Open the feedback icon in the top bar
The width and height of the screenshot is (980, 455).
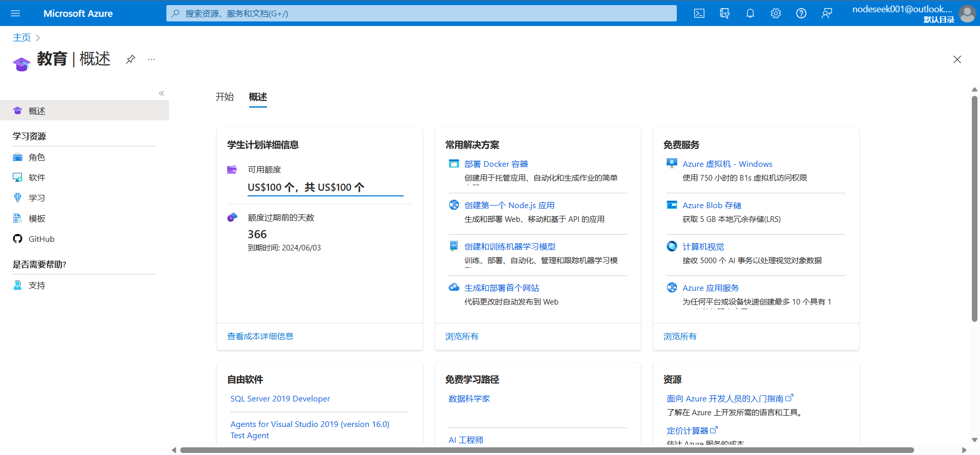click(x=827, y=13)
